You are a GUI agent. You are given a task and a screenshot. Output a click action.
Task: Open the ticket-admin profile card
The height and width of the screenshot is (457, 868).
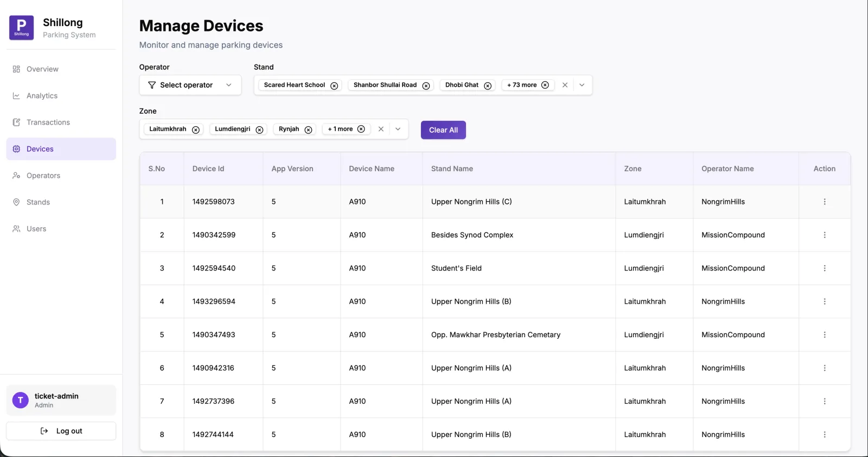(61, 400)
